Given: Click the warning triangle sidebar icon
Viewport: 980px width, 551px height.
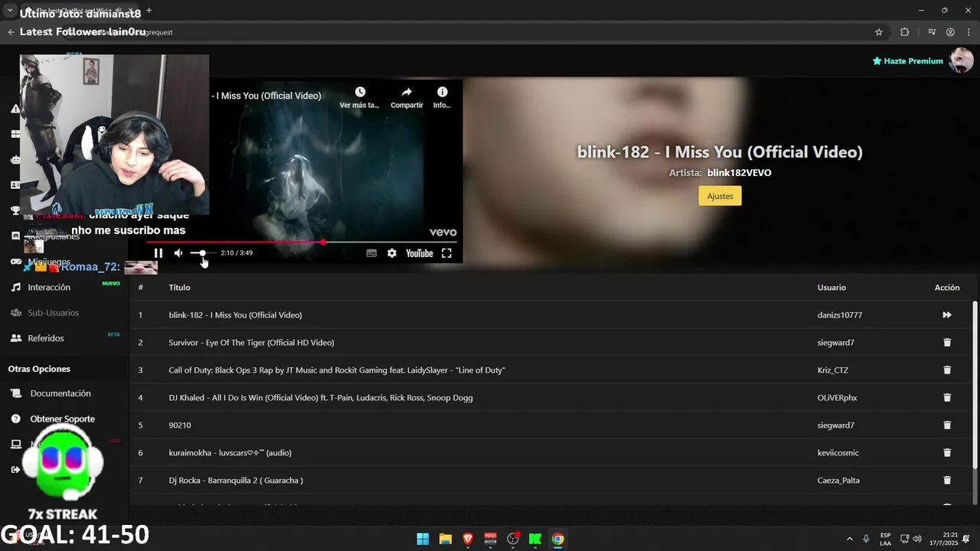Looking at the screenshot, I should coord(15,109).
